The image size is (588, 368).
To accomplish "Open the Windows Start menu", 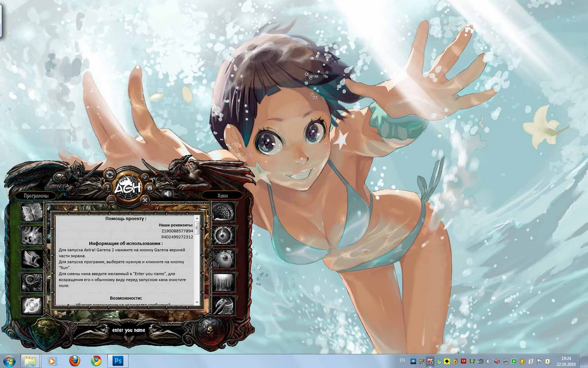I will [9, 361].
